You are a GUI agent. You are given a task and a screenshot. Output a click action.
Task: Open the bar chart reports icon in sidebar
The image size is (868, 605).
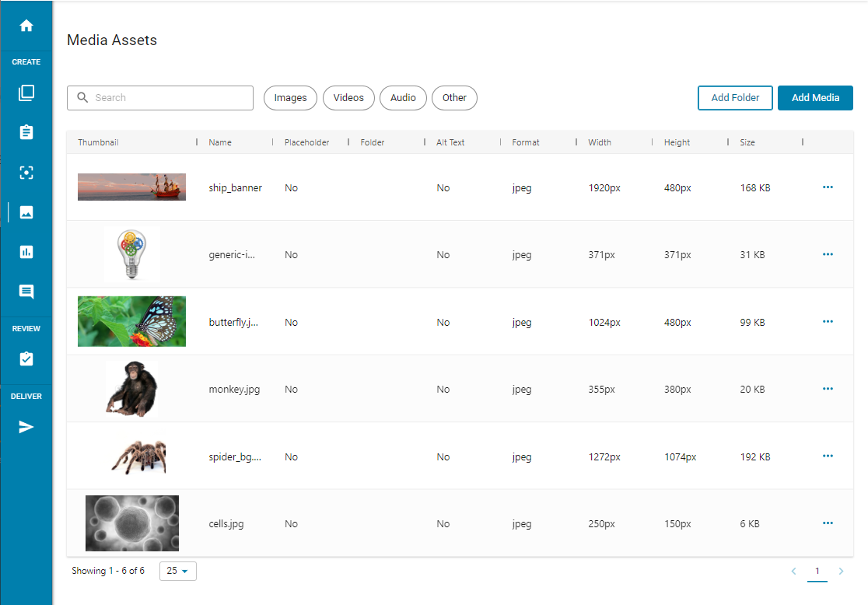(x=26, y=252)
